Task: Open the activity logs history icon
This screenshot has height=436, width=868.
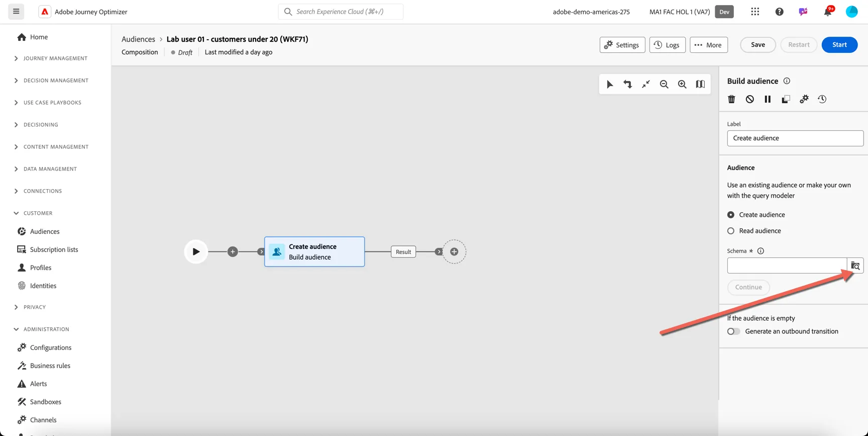Action: [822, 99]
